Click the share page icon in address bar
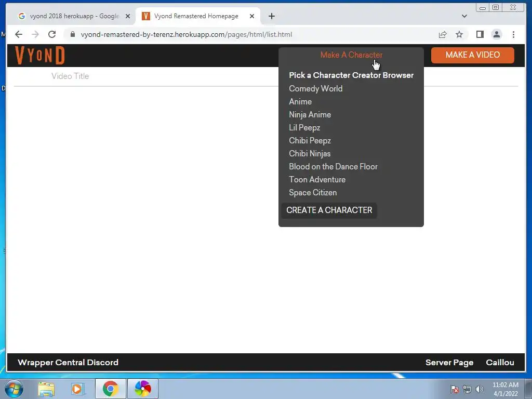The height and width of the screenshot is (399, 532). pos(443,34)
